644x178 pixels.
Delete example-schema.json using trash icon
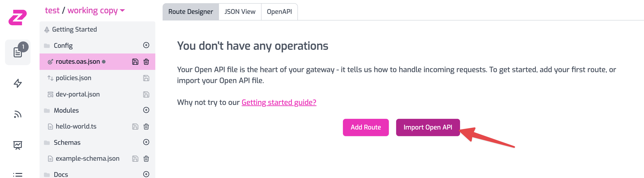point(146,158)
